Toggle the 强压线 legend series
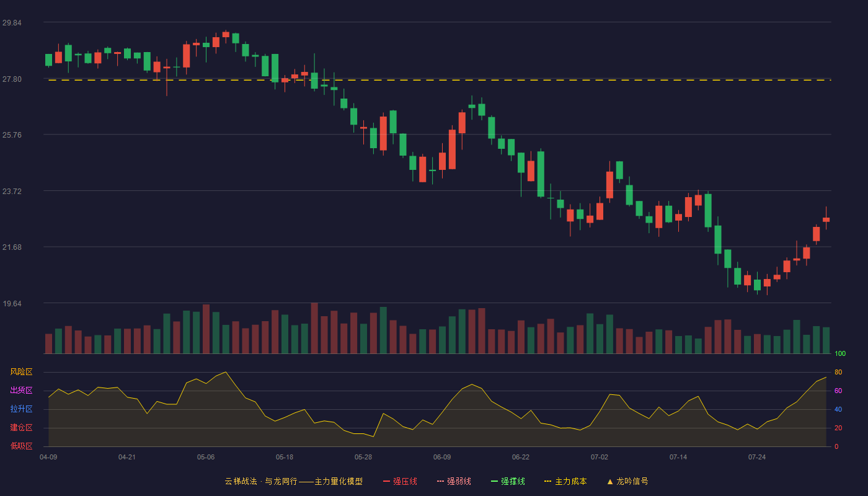868x496 pixels. pos(400,481)
